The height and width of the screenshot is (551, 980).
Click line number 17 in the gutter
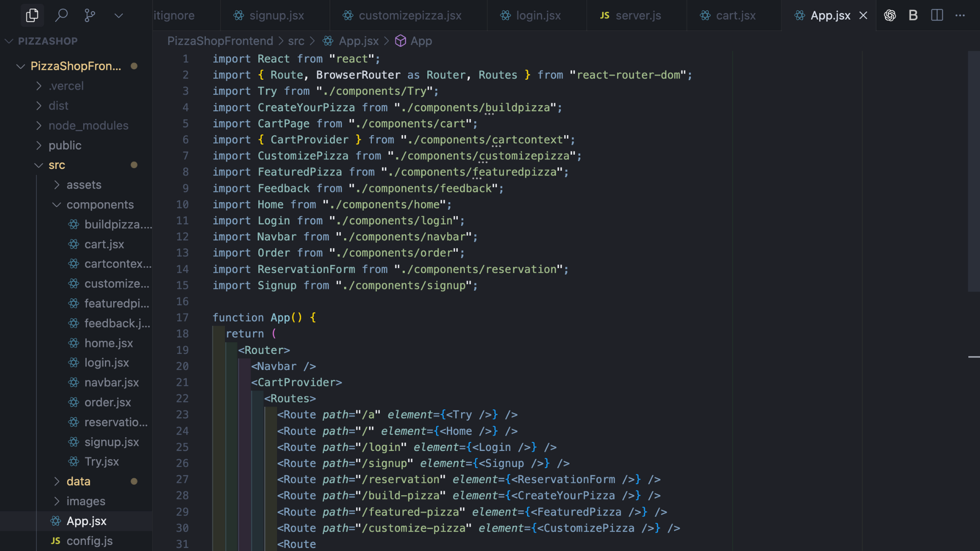tap(182, 317)
